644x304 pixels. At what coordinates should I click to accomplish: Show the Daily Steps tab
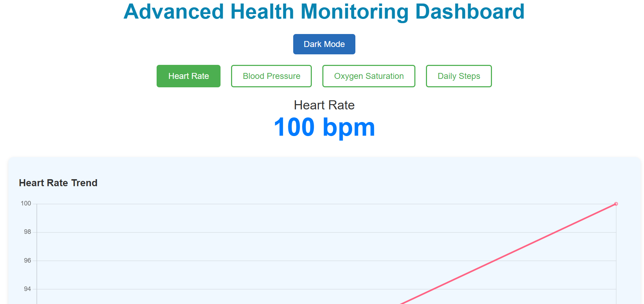[459, 76]
